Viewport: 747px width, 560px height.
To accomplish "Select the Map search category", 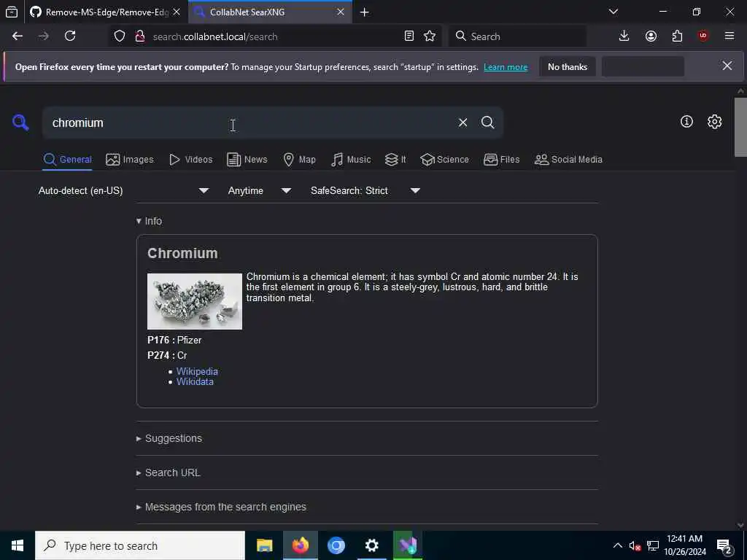I will click(299, 160).
